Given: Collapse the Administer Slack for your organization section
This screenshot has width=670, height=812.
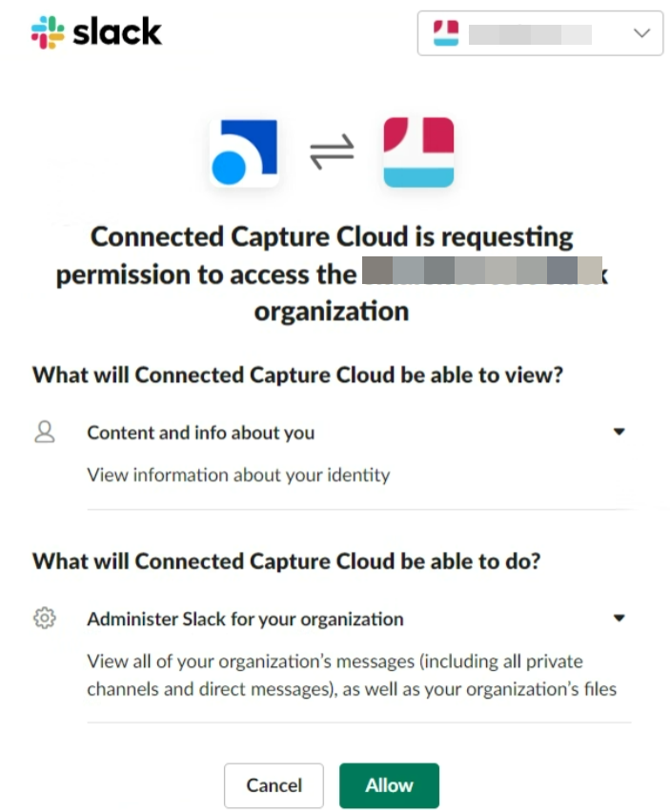Looking at the screenshot, I should click(619, 617).
